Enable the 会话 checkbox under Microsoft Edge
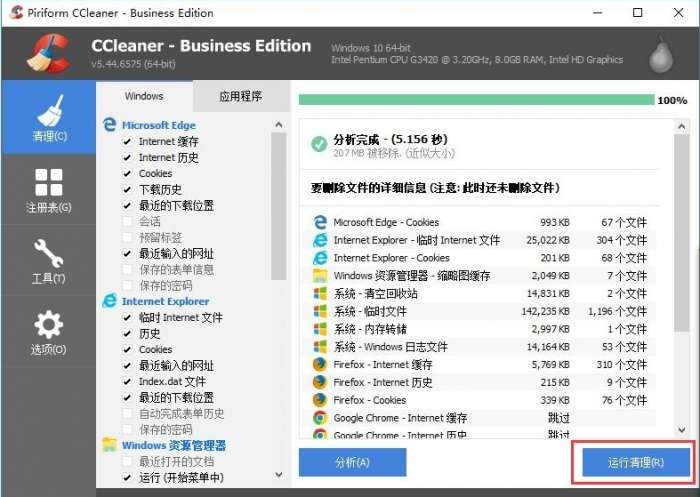The width and height of the screenshot is (700, 497). pos(127,221)
